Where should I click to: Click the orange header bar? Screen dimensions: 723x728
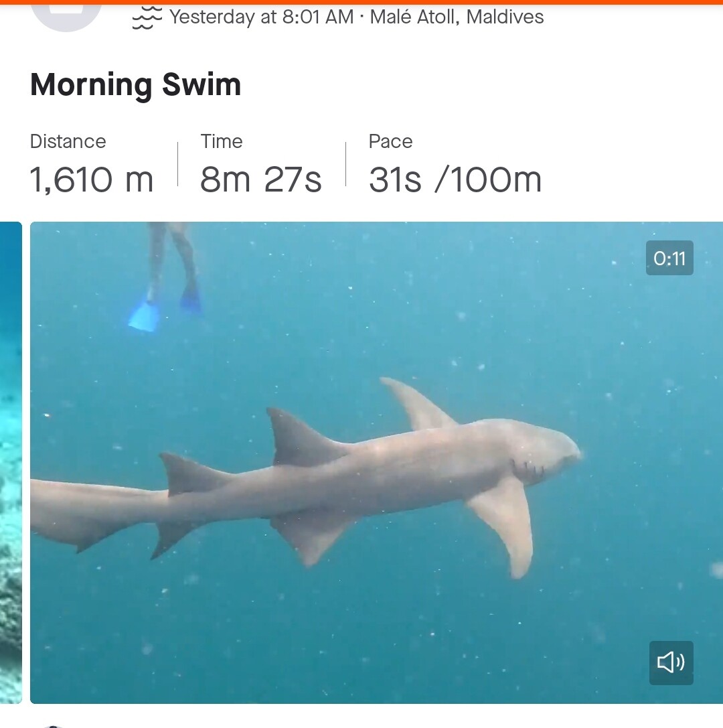[x=361, y=2]
